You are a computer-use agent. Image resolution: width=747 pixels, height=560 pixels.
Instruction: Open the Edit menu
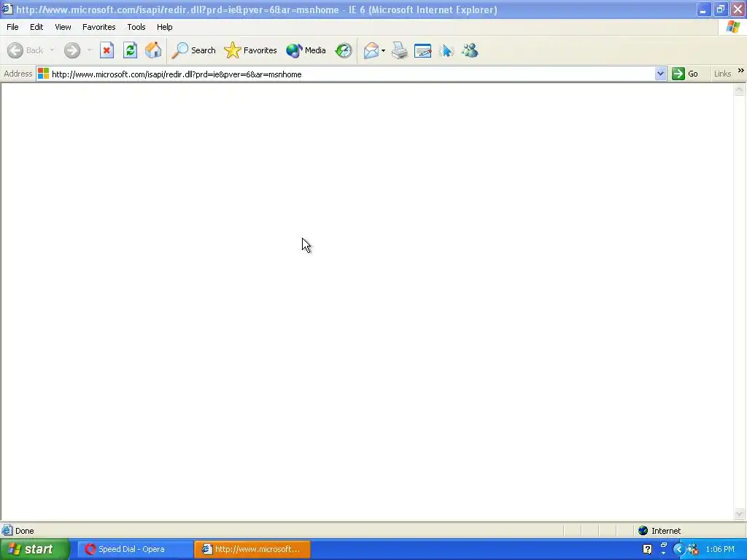36,27
